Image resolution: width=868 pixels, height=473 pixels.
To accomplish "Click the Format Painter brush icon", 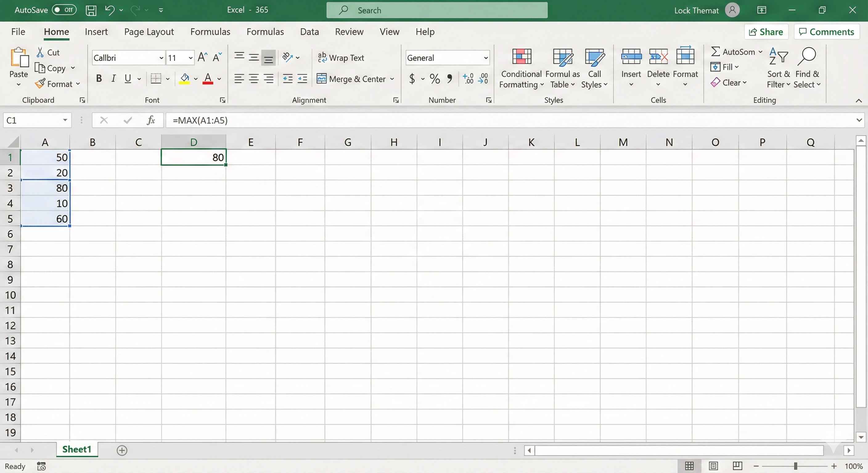I will click(x=40, y=83).
